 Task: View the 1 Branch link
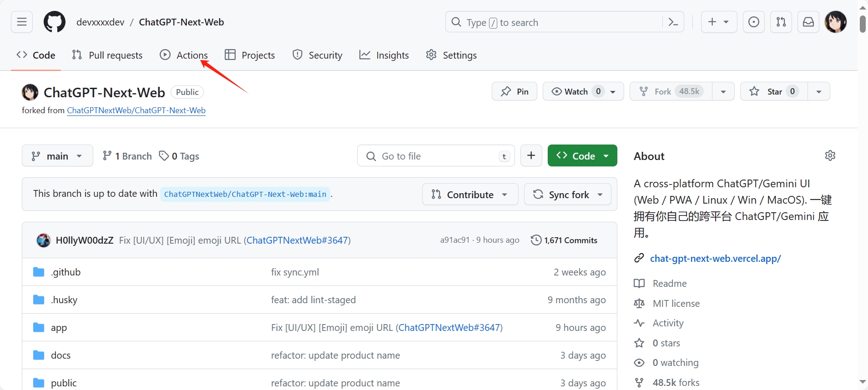point(127,156)
